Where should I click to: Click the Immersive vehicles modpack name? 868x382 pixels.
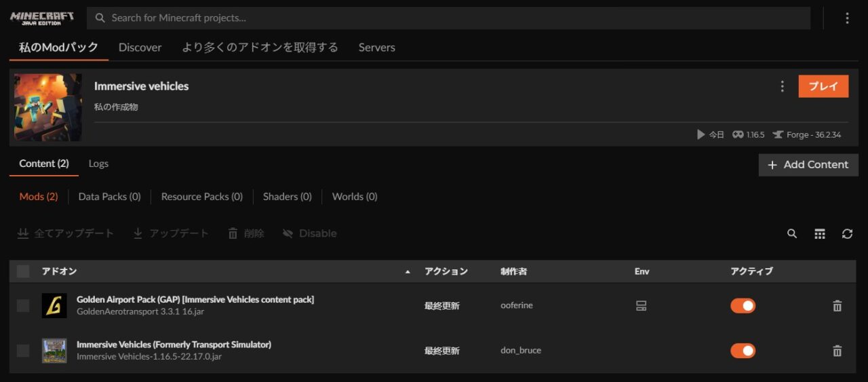(x=141, y=86)
